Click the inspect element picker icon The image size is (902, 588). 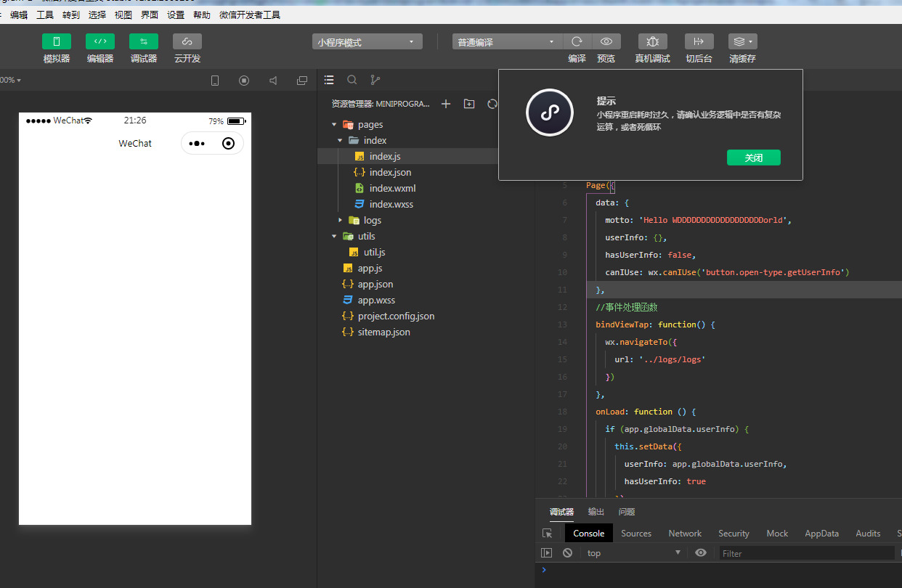tap(548, 533)
